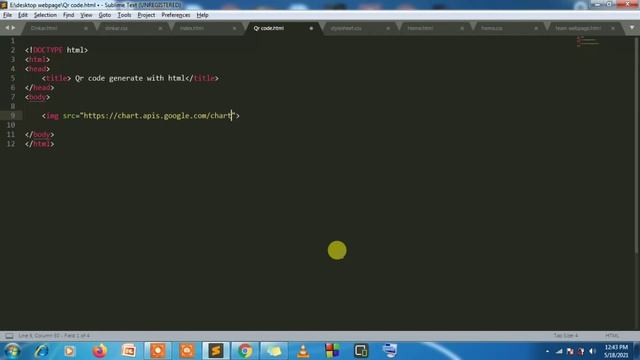
Task: Close the team webpage.html tab
Action: tap(613, 28)
